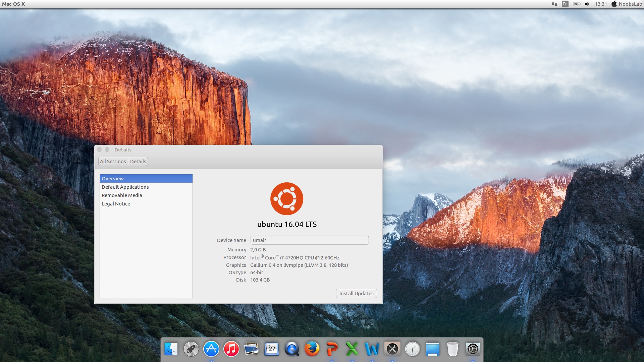The height and width of the screenshot is (362, 644).
Task: Start PowerPoint from the dock
Action: click(332, 349)
